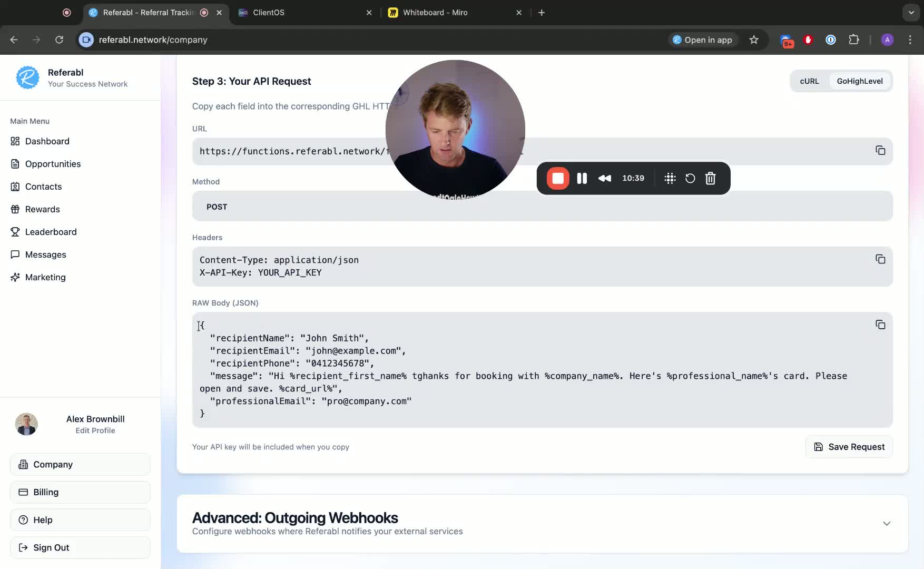
Task: Stop the screen recording
Action: click(x=558, y=178)
